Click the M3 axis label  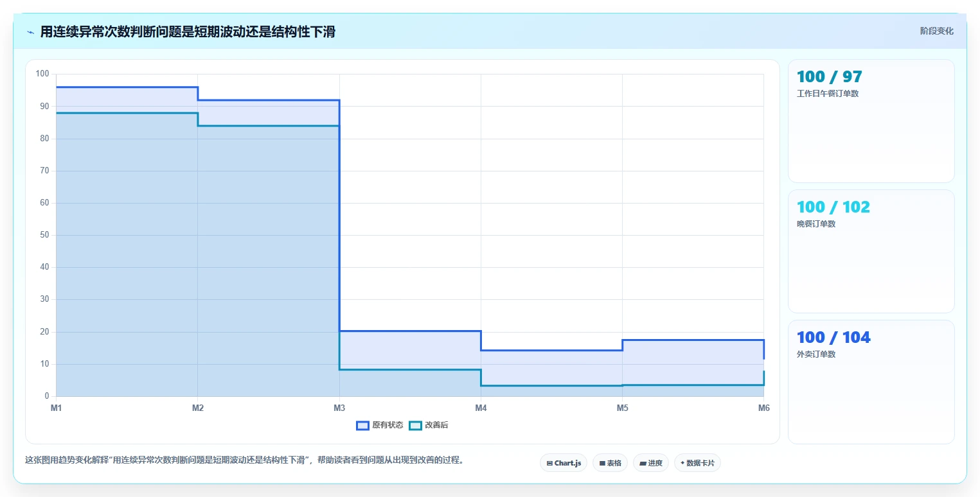tap(339, 408)
